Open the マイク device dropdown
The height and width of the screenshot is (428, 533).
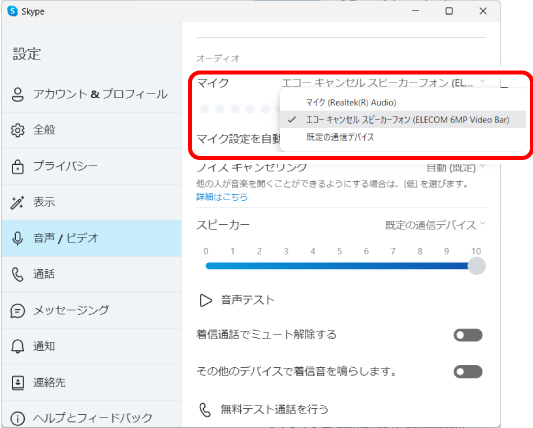383,83
